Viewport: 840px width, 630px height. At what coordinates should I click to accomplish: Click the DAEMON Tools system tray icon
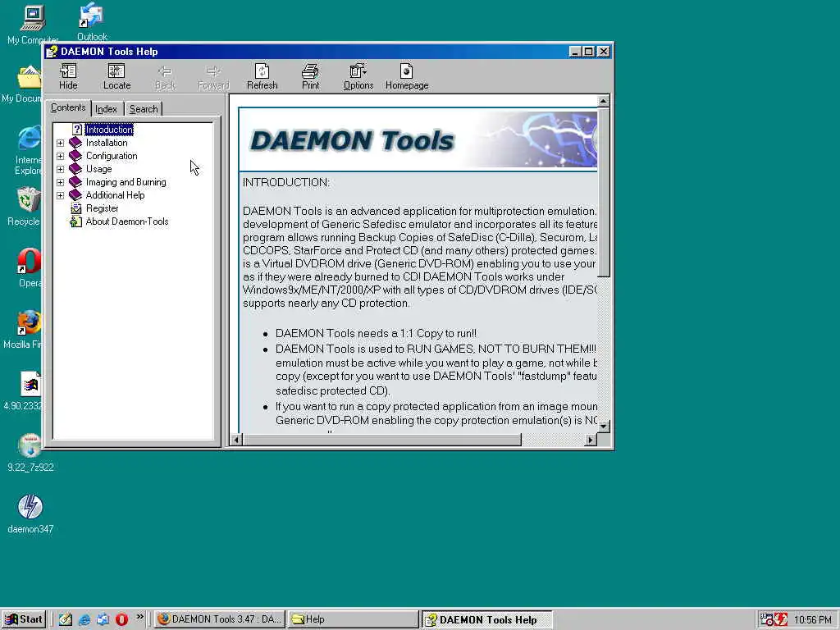point(781,620)
